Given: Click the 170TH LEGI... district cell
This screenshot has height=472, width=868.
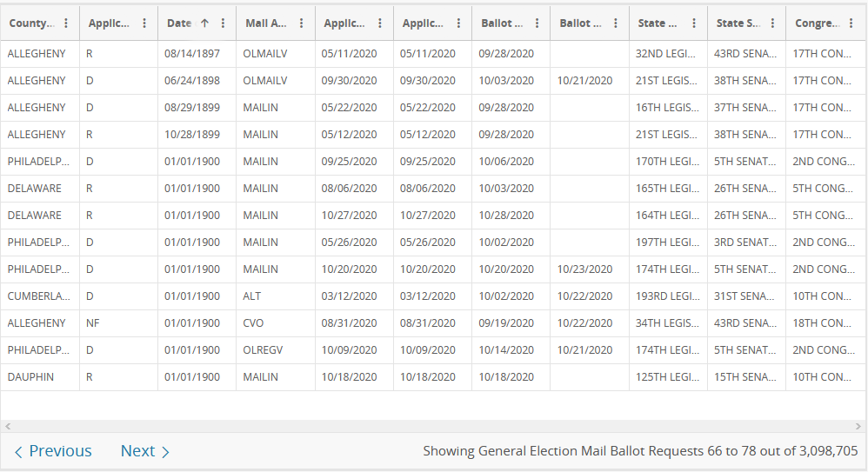Looking at the screenshot, I should pos(668,162).
